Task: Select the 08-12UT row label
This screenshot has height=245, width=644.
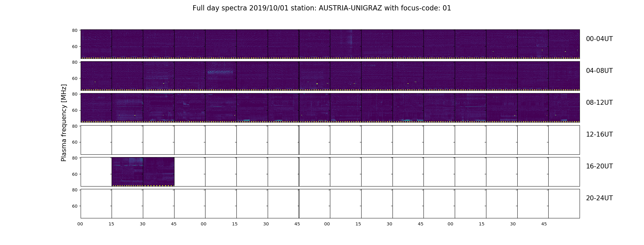Action: (599, 103)
